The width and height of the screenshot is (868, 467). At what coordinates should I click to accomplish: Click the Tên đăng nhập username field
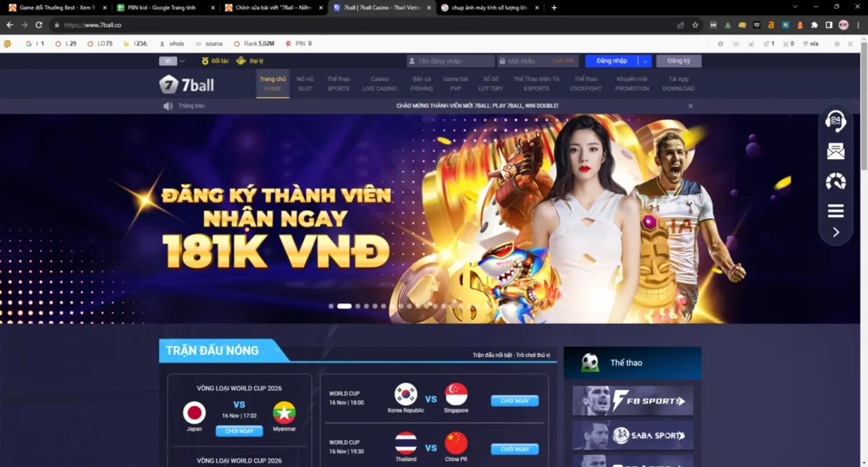451,61
